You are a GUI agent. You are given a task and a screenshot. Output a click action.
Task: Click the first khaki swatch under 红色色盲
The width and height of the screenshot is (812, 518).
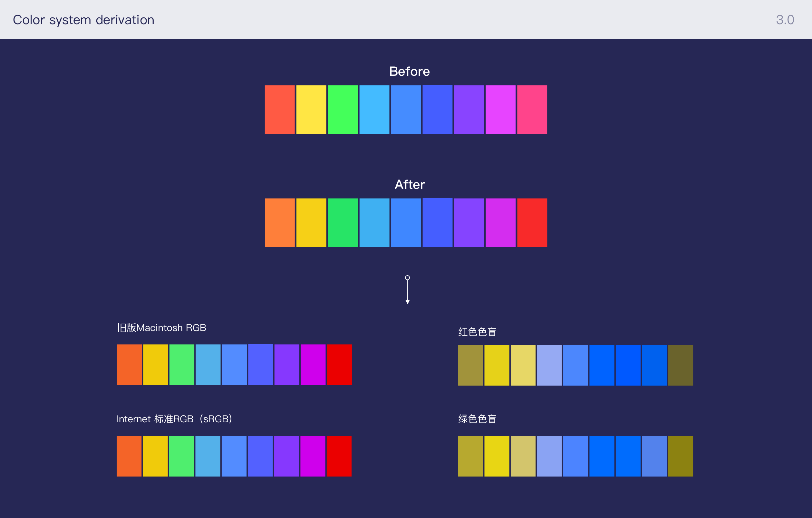click(470, 365)
